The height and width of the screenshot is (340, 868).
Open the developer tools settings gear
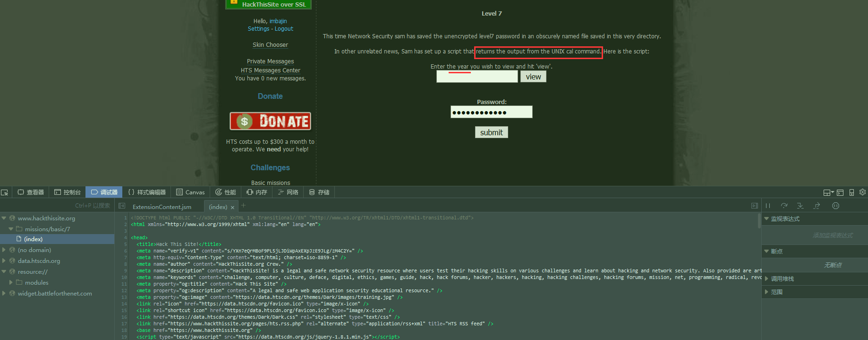pos(862,192)
